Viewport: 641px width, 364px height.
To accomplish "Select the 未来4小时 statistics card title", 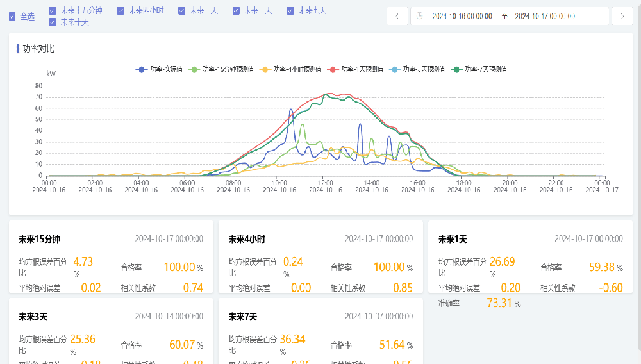I will point(246,239).
